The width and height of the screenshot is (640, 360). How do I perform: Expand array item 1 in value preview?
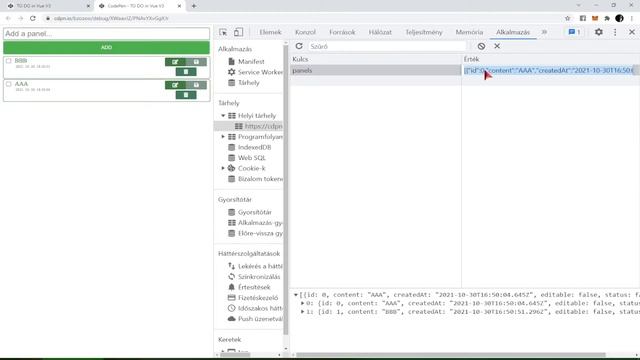pyautogui.click(x=303, y=312)
